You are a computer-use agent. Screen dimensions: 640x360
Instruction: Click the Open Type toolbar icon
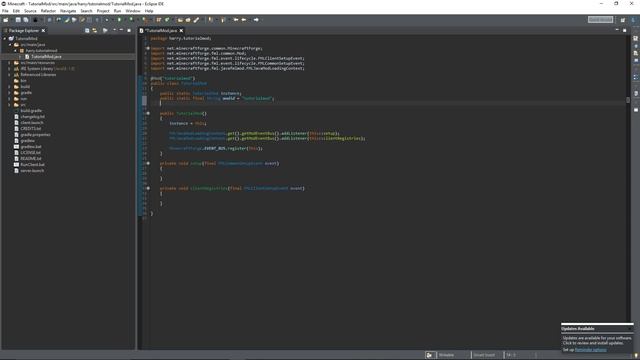(180, 20)
